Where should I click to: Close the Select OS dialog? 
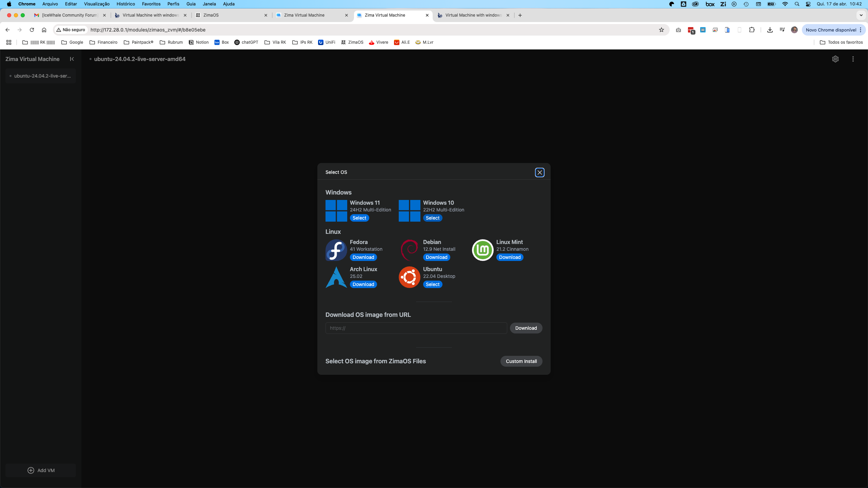click(x=540, y=172)
